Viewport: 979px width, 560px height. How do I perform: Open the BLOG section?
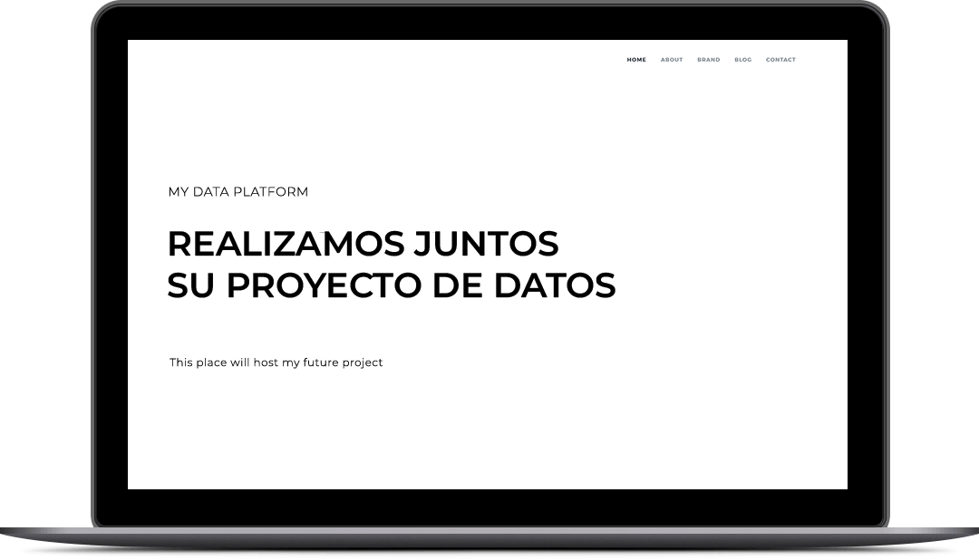click(x=743, y=60)
